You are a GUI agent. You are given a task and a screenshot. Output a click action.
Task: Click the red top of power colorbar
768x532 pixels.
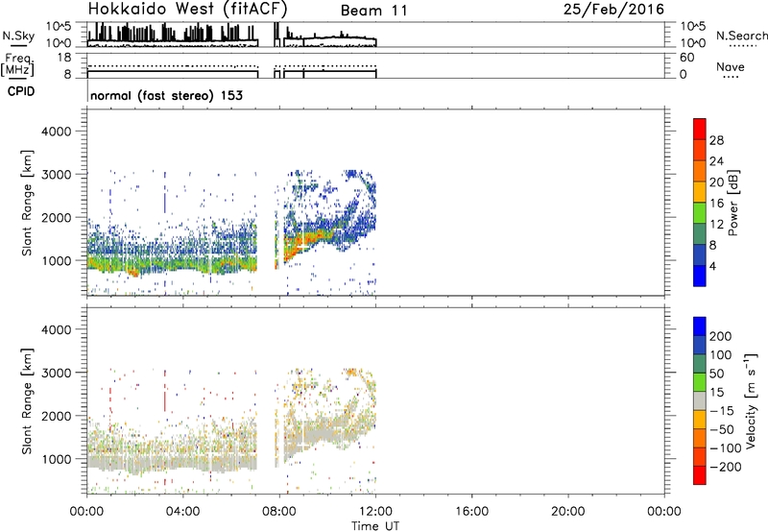click(x=700, y=130)
